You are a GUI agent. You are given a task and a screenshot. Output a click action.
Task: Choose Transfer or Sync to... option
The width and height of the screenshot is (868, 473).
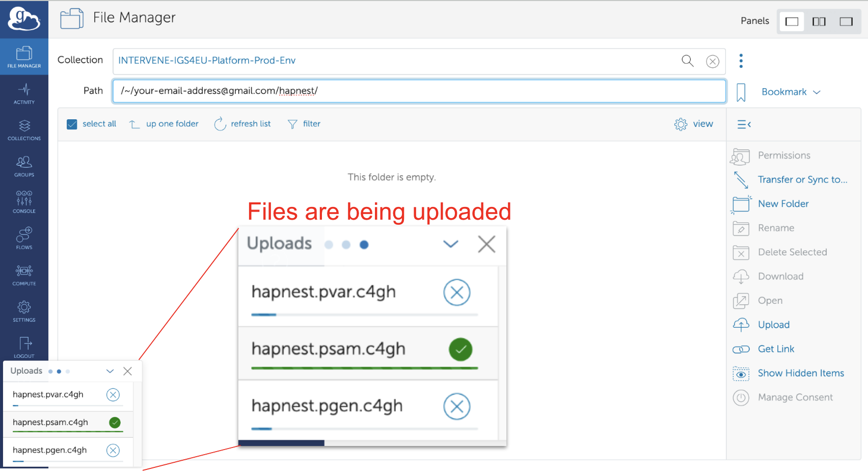[802, 179]
